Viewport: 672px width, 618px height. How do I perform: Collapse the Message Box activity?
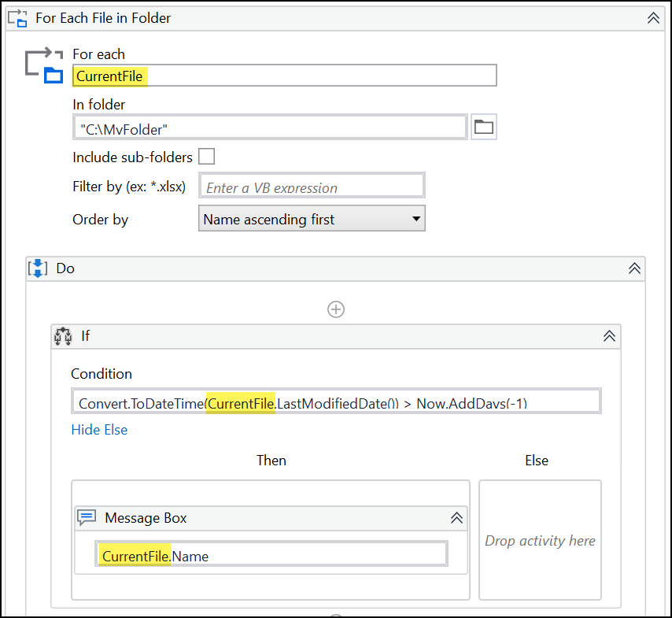point(457,518)
